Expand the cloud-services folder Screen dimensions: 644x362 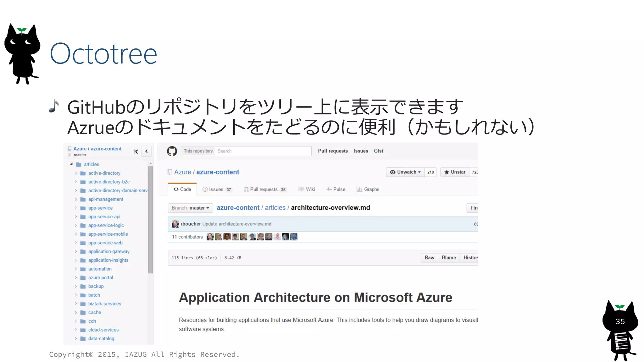point(76,330)
